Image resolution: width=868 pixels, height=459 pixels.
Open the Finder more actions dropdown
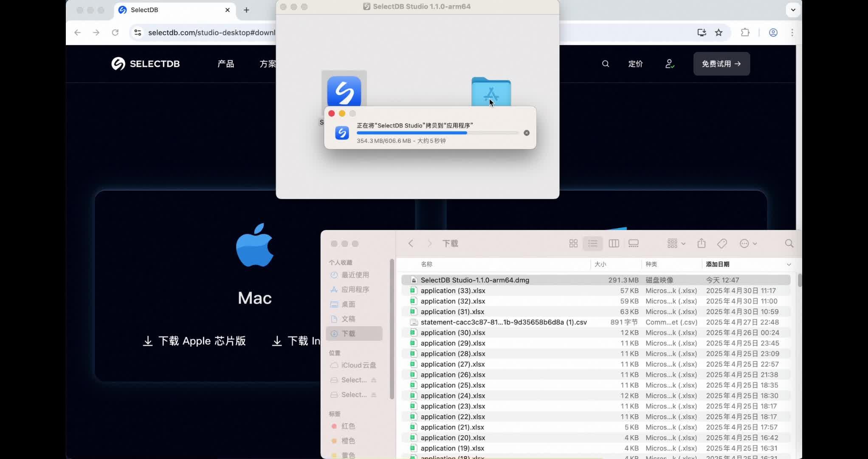click(748, 244)
